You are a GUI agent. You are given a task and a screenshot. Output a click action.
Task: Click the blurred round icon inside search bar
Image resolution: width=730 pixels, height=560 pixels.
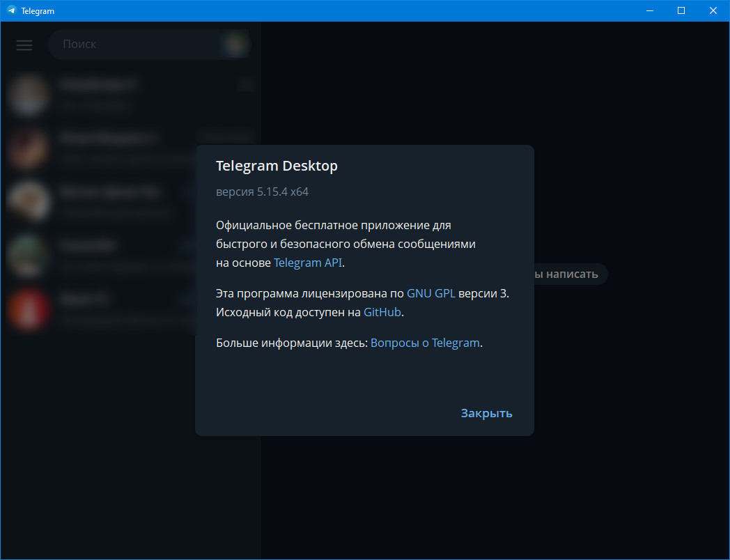(x=235, y=45)
